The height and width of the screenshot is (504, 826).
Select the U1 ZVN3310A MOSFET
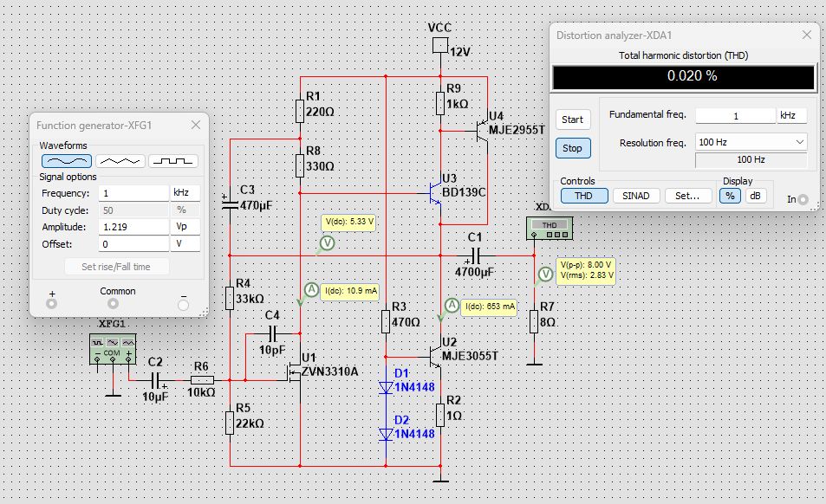click(295, 373)
